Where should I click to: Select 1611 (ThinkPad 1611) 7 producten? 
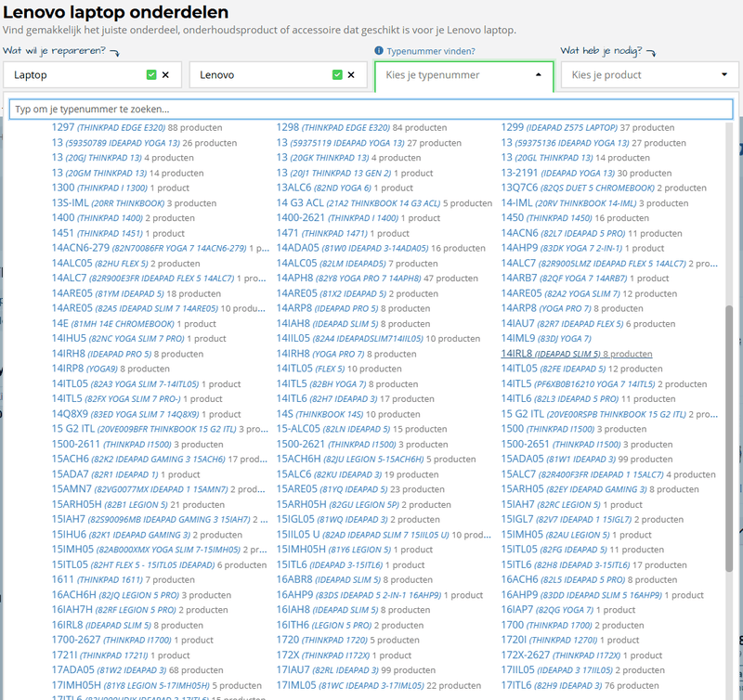point(124,579)
